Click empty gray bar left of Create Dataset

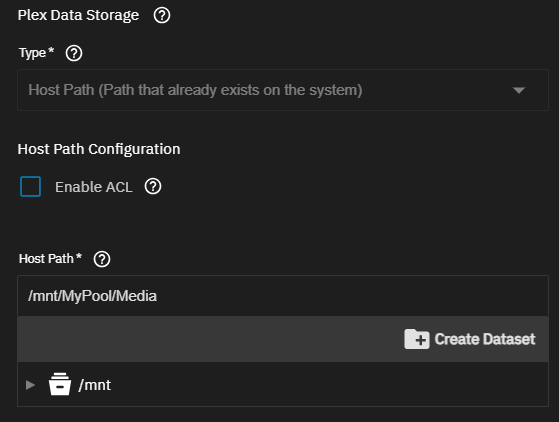pos(210,339)
